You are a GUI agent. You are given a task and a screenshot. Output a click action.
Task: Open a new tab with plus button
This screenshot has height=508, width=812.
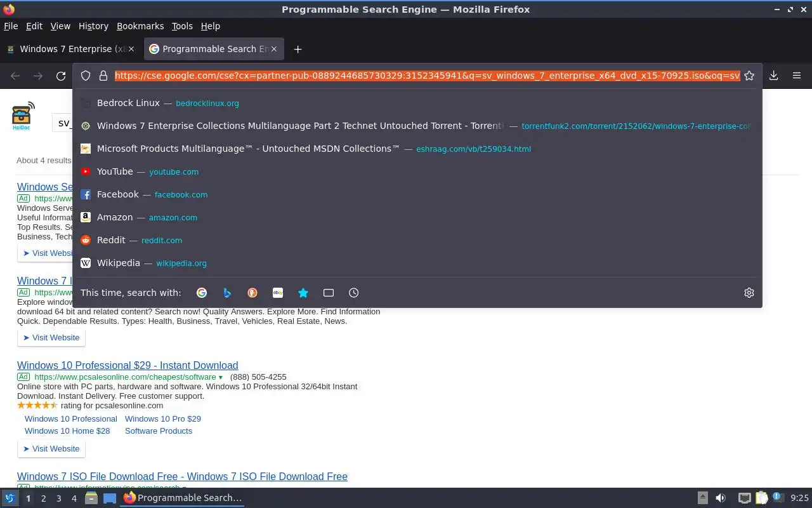pos(298,49)
